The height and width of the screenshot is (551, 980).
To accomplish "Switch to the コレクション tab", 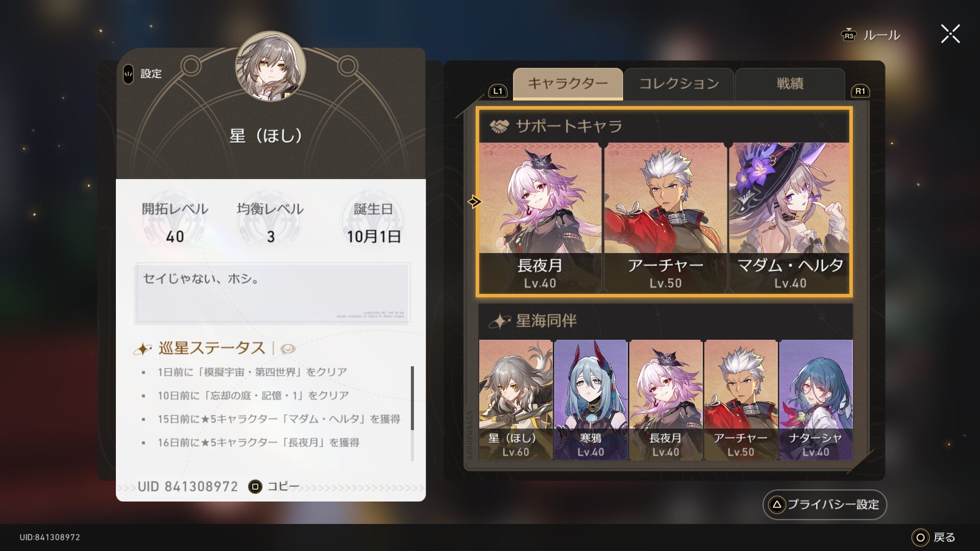I will tap(679, 84).
